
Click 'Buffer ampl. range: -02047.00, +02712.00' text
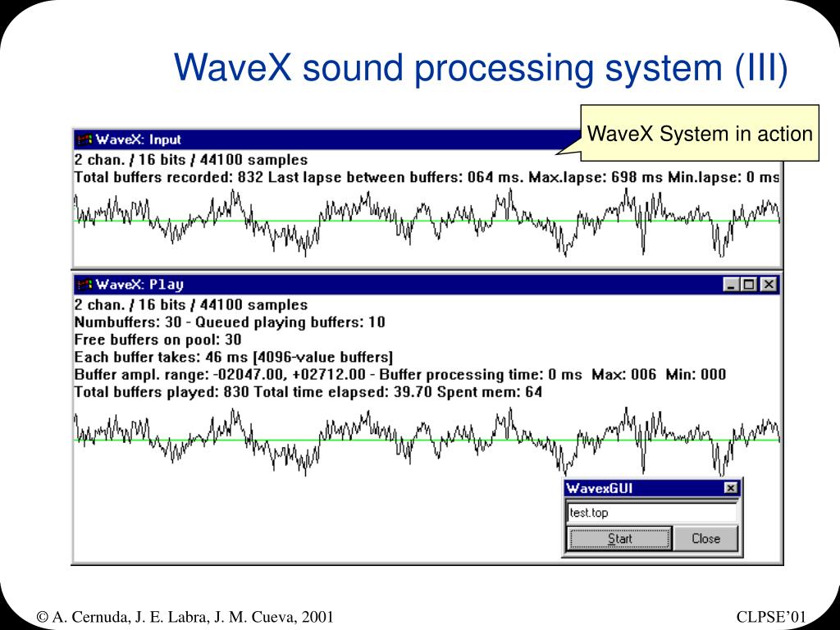[x=220, y=374]
